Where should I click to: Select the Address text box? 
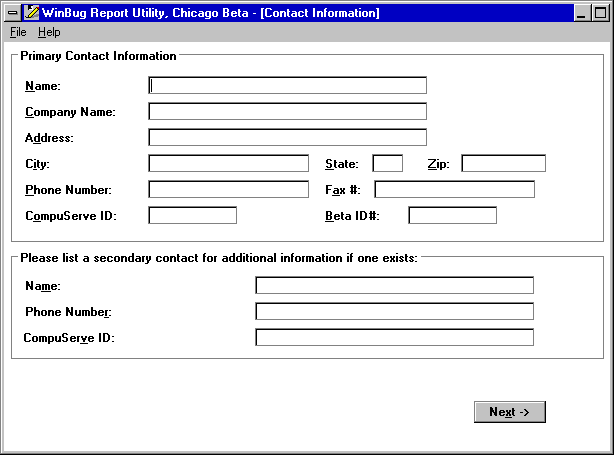(x=287, y=137)
